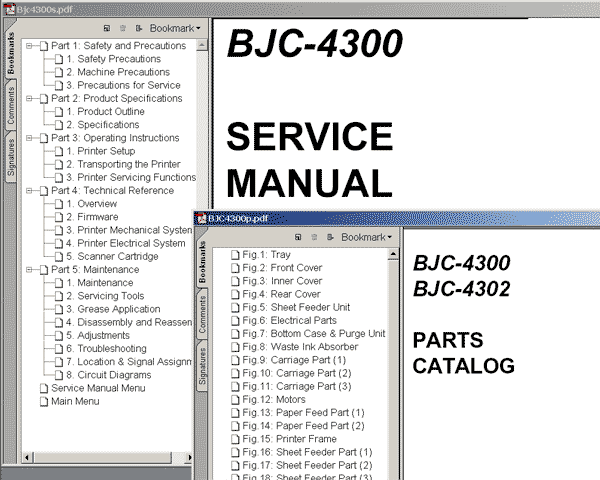The image size is (600, 480).
Task: Open bookmark 2. Machine Precautions
Action: click(x=118, y=72)
